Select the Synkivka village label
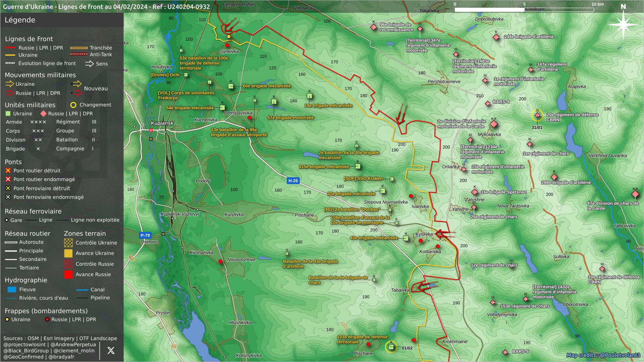Viewport: 644px width, 362px height. [229, 51]
